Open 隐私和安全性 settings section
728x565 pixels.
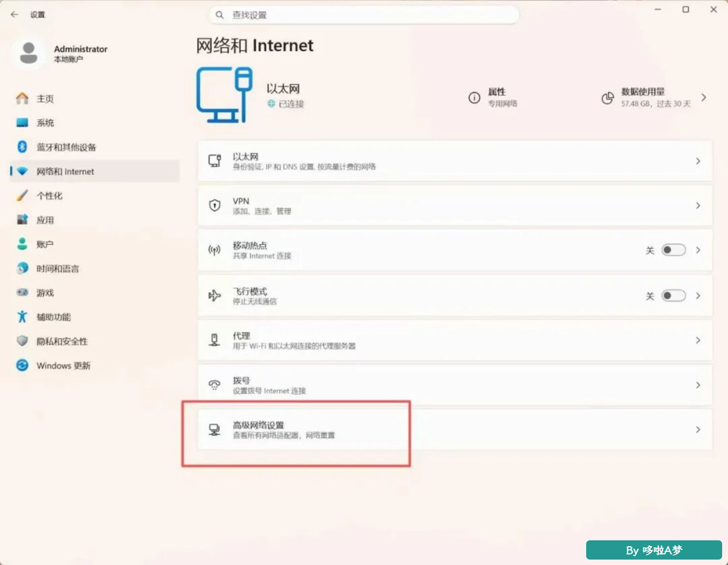[x=95, y=341]
